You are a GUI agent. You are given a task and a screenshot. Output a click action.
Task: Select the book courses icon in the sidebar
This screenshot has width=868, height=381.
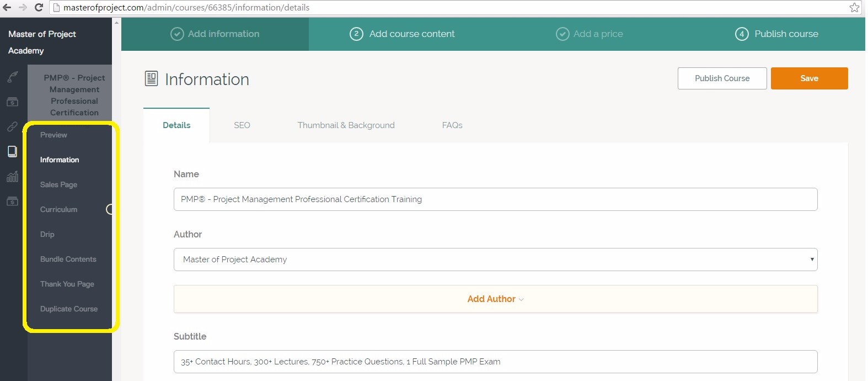[12, 151]
